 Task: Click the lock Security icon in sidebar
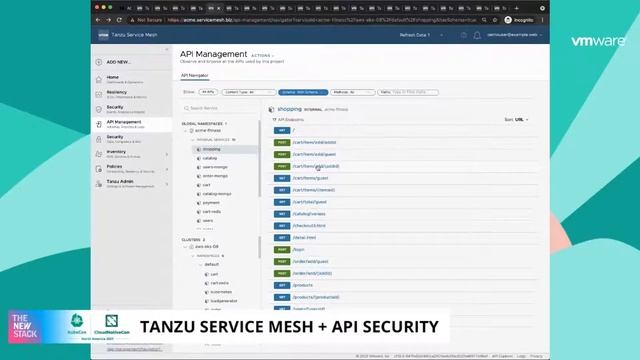[x=99, y=139]
